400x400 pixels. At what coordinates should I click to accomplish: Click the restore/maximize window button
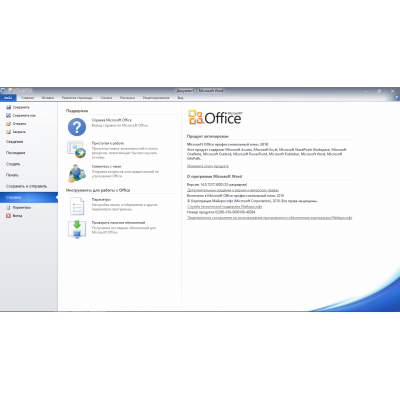379,91
